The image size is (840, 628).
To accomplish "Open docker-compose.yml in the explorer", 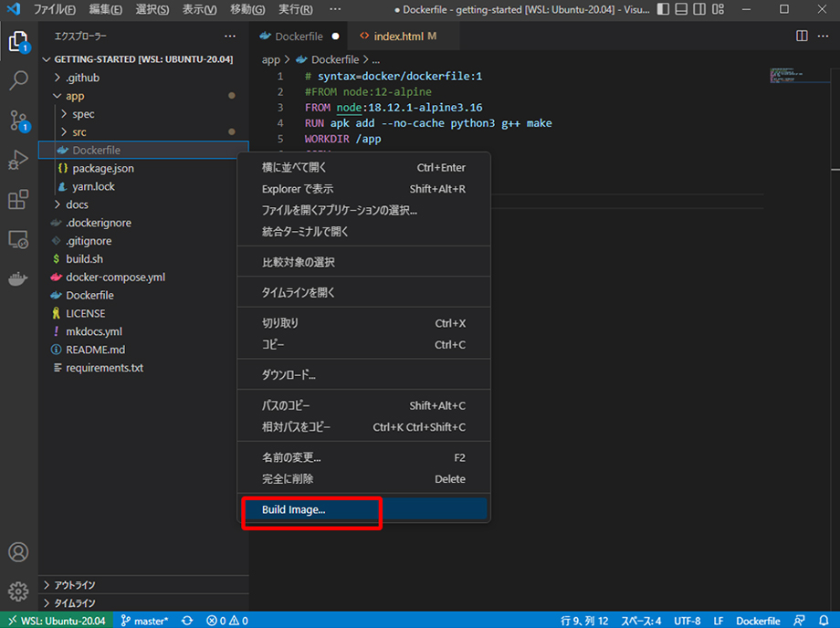I will (x=143, y=277).
